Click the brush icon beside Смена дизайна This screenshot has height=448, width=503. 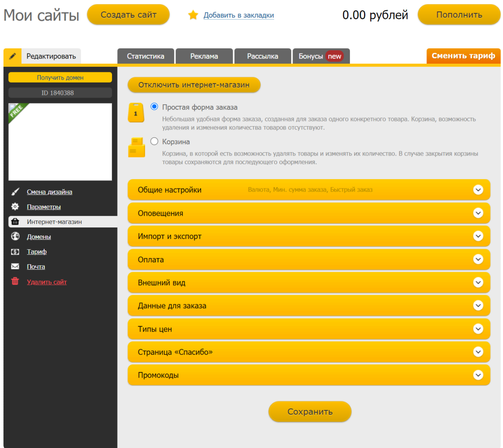coord(15,192)
